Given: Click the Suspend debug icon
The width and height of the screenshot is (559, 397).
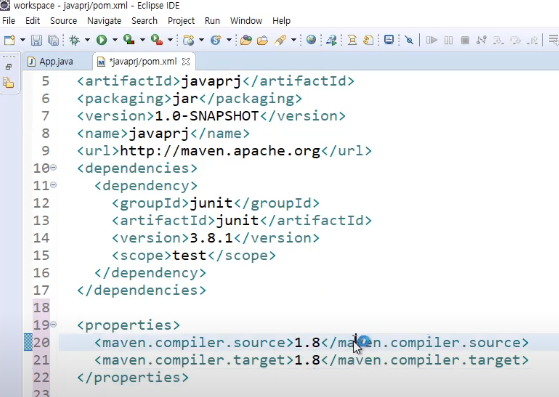Looking at the screenshot, I should pos(448,40).
